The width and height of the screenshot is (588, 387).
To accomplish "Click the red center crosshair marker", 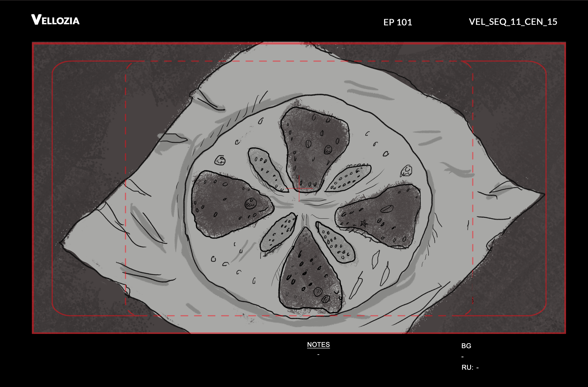I will [x=299, y=189].
